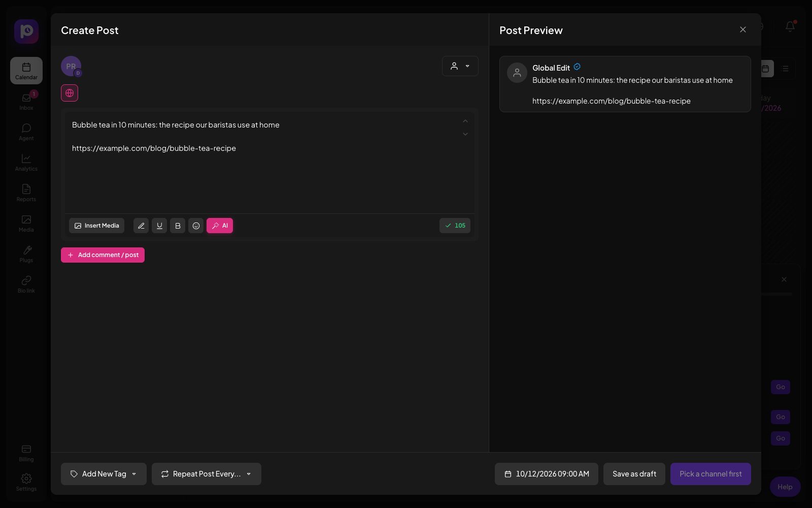Open Plugs section
The image size is (812, 508).
[x=26, y=253]
